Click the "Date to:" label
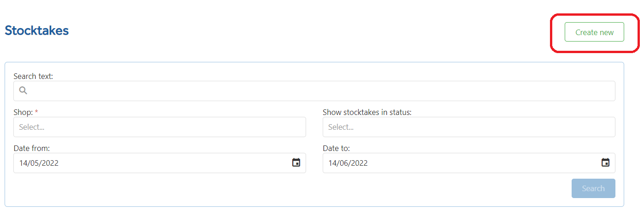Image resolution: width=644 pixels, height=223 pixels. pos(336,148)
